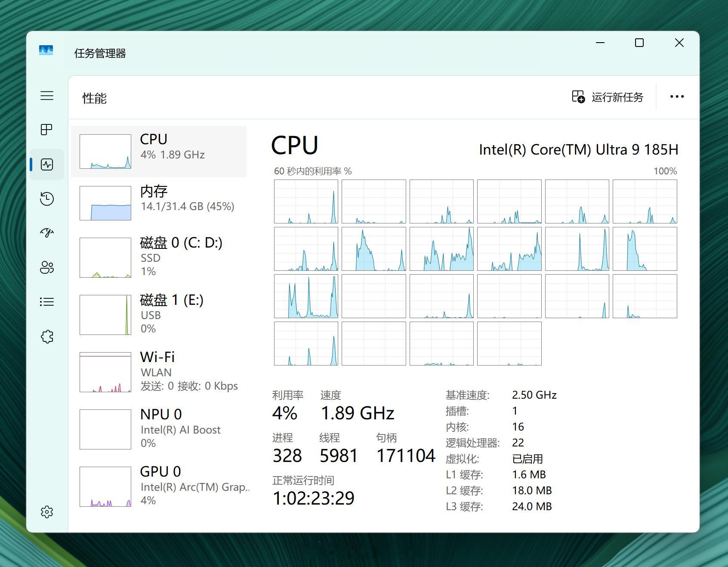
Task: Go to the Processes page icon
Action: pos(46,130)
